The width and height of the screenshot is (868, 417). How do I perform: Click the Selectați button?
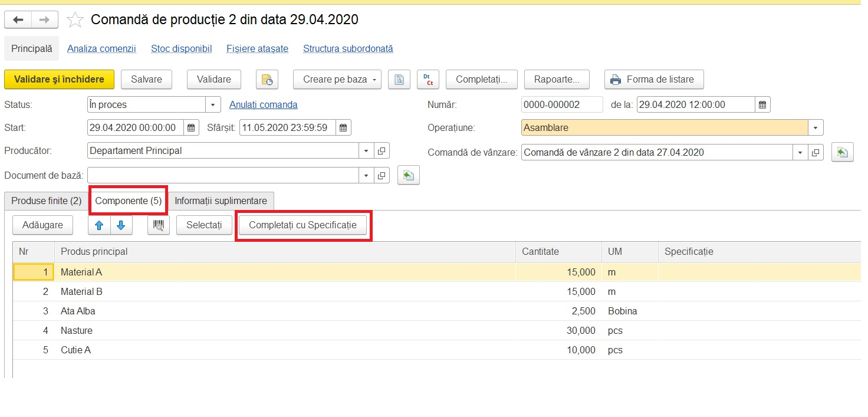coord(204,225)
